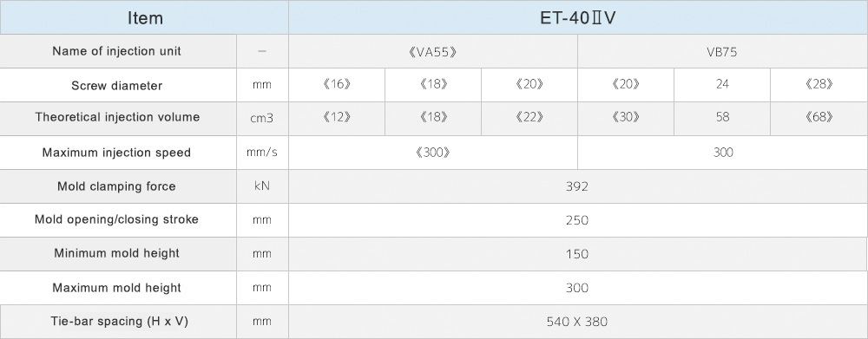
Task: Click the Tie-bar spacing (H x V) label
Action: pyautogui.click(x=119, y=322)
